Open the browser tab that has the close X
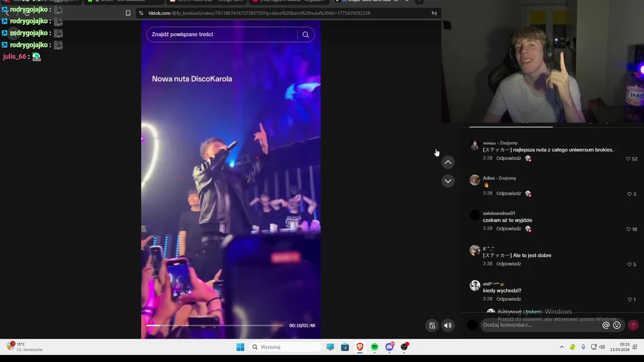644x362 pixels. (371, 1)
